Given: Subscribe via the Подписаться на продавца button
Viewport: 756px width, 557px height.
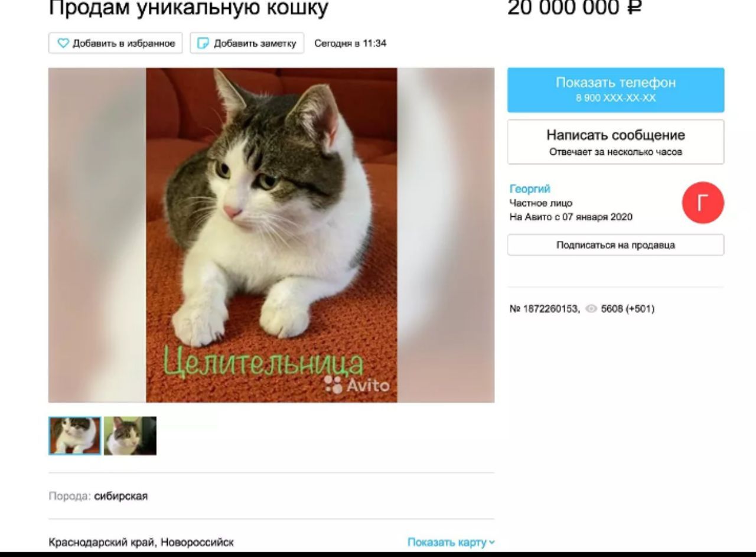Looking at the screenshot, I should tap(615, 245).
